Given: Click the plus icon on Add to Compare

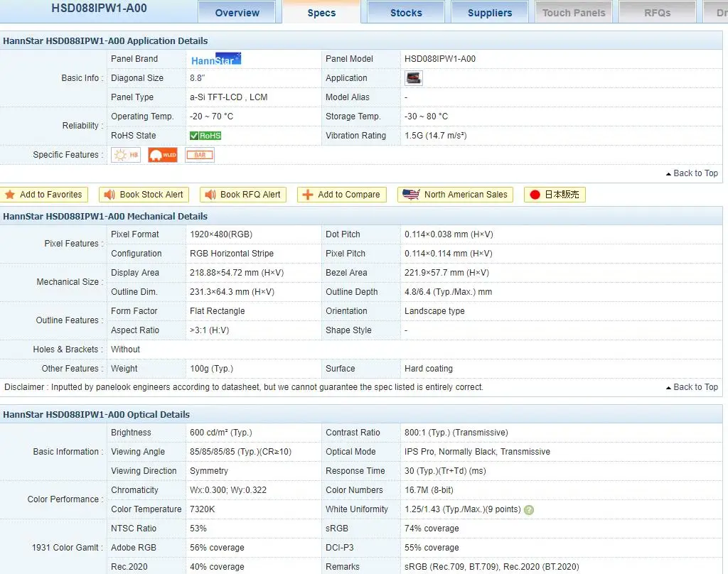Looking at the screenshot, I should [307, 195].
